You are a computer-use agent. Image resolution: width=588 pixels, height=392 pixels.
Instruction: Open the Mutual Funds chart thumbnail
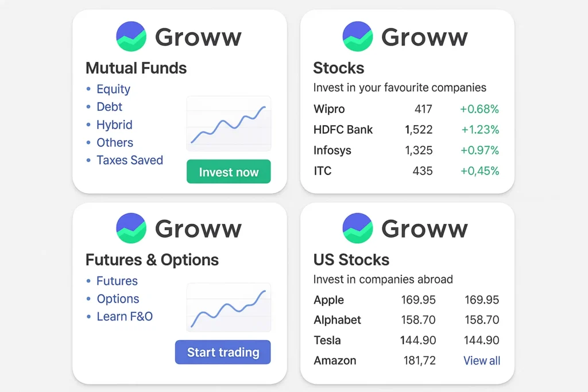[229, 123]
